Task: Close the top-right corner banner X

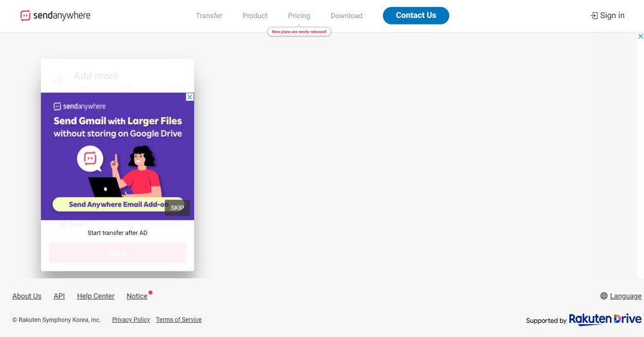Action: [x=640, y=37]
